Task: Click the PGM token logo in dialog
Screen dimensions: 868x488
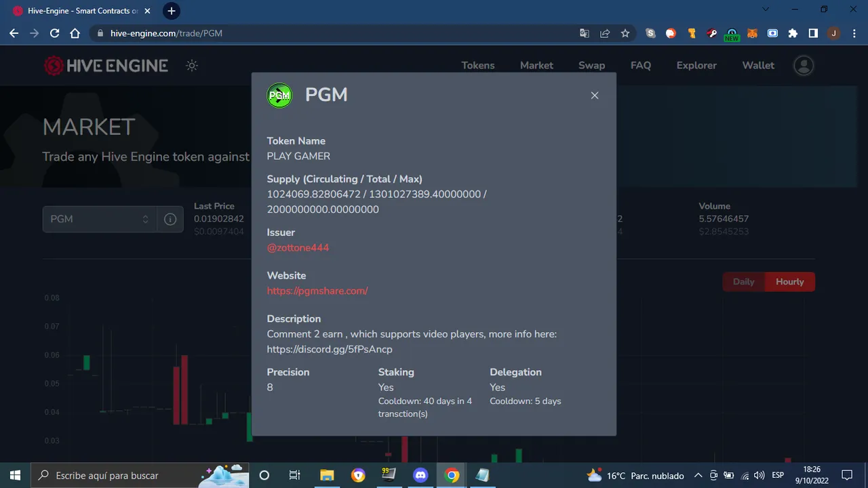Action: [x=279, y=96]
